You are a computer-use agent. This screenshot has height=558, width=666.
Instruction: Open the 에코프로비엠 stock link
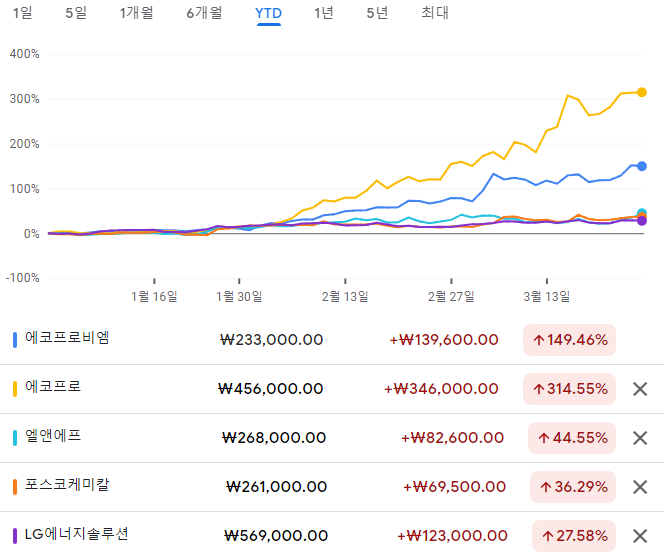(x=67, y=338)
